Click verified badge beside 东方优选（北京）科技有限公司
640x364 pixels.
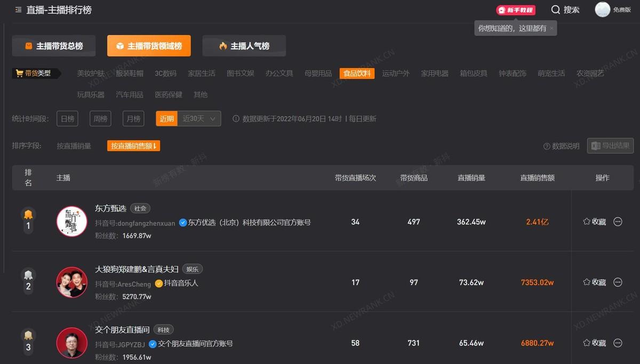tap(183, 223)
